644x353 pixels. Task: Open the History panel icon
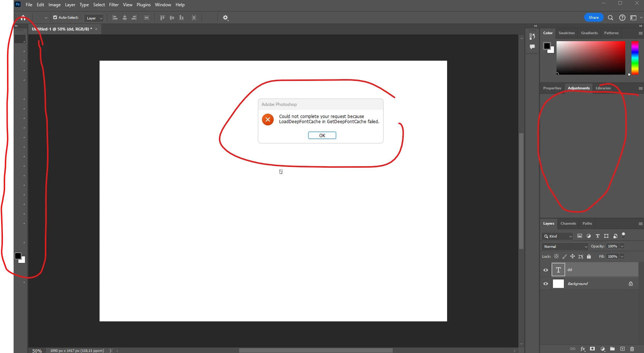[x=532, y=36]
